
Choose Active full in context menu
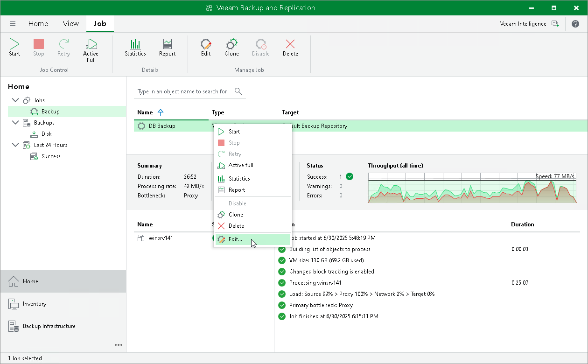pos(252,165)
